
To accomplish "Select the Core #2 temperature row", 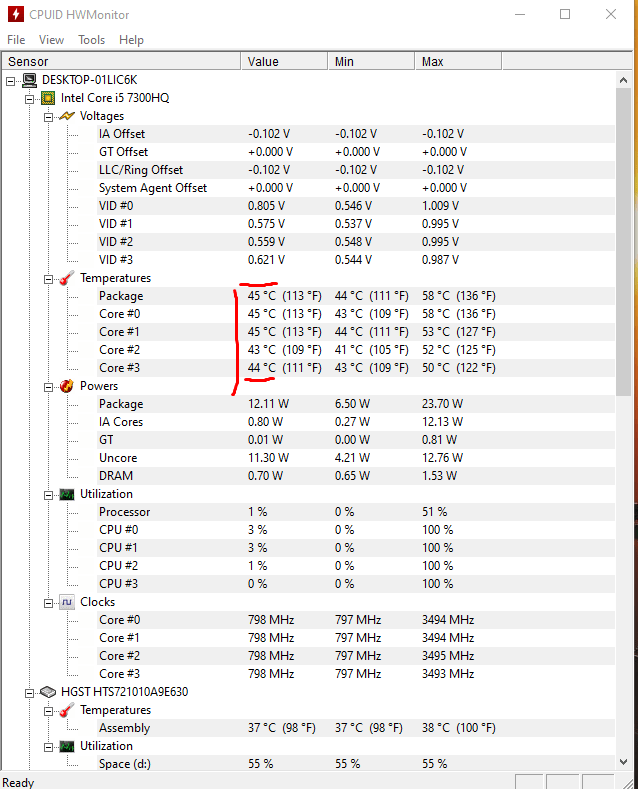I will [355, 350].
